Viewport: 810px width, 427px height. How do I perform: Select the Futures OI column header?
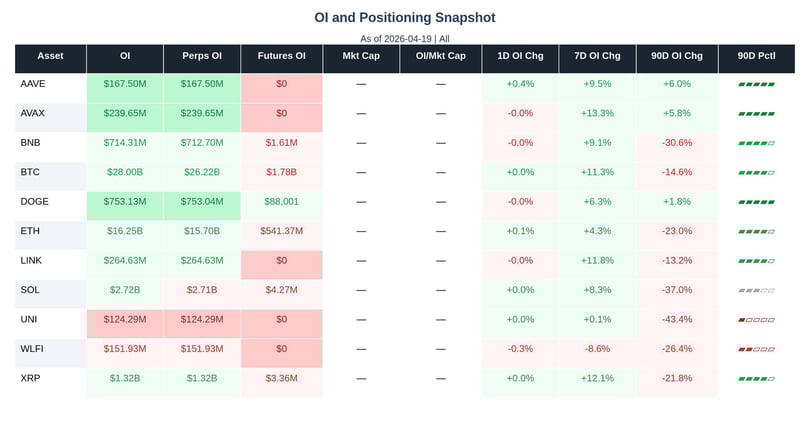pyautogui.click(x=282, y=57)
